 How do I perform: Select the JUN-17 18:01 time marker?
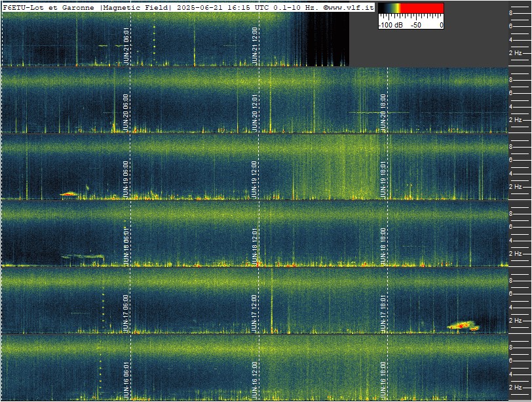(383, 313)
